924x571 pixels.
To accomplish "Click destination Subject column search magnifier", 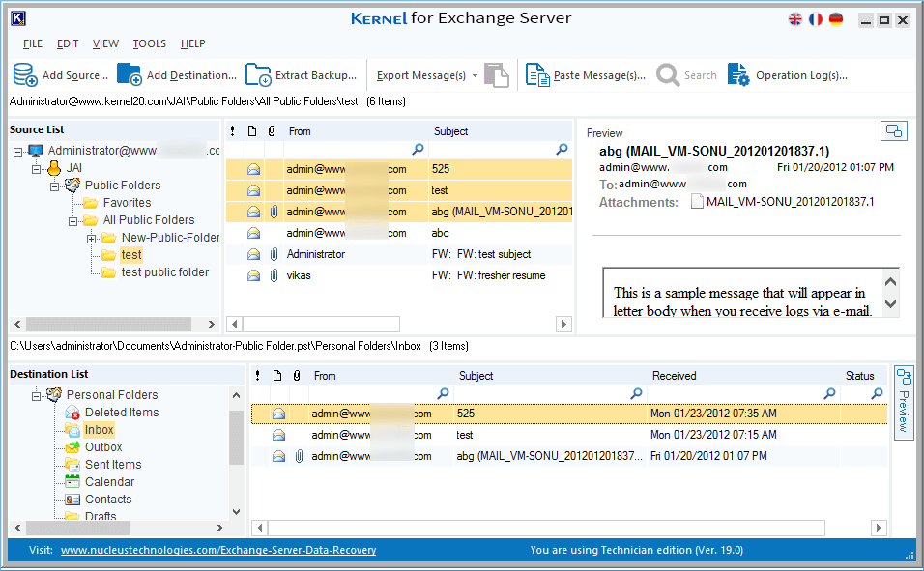I will pos(636,393).
